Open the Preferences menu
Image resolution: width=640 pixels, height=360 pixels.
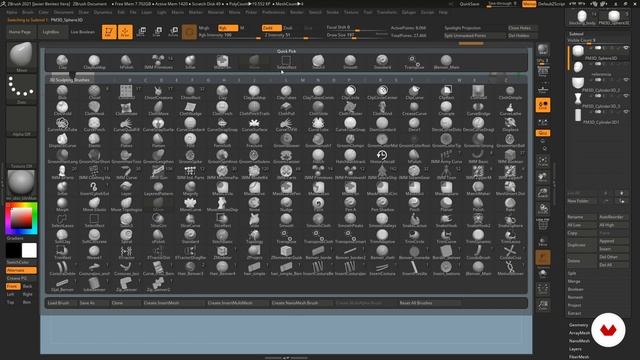point(273,12)
